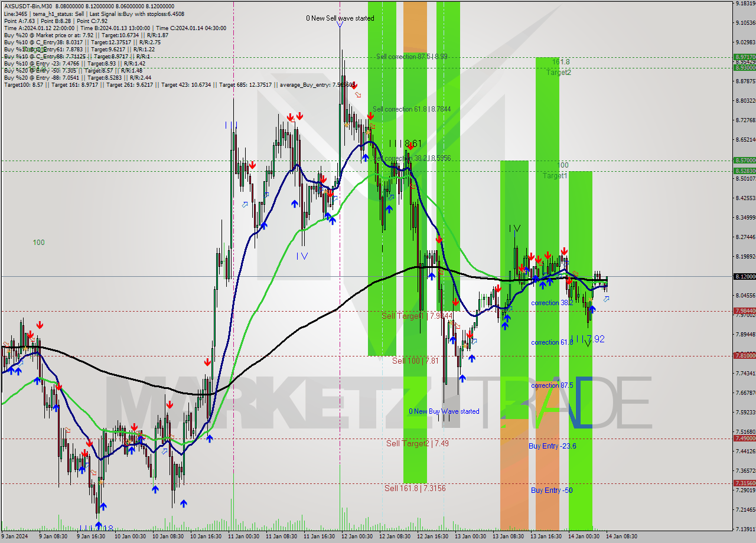
Task: Click the 9.18310 price scale value
Action: (745, 4)
